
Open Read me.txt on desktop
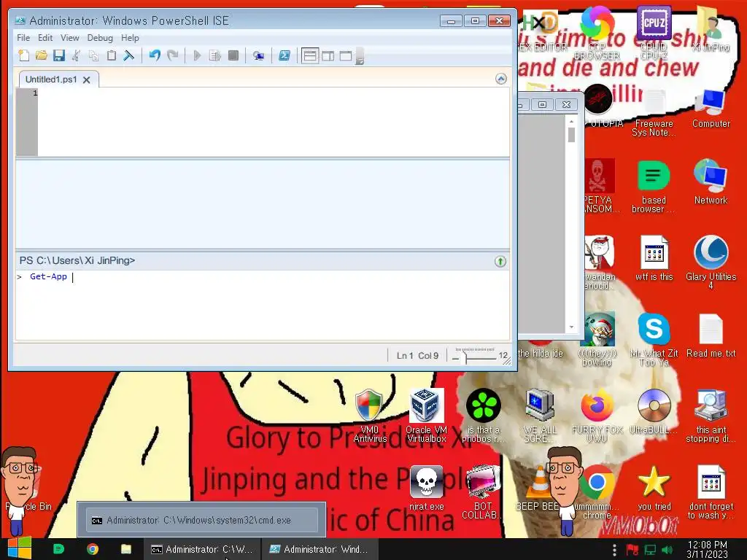[711, 335]
